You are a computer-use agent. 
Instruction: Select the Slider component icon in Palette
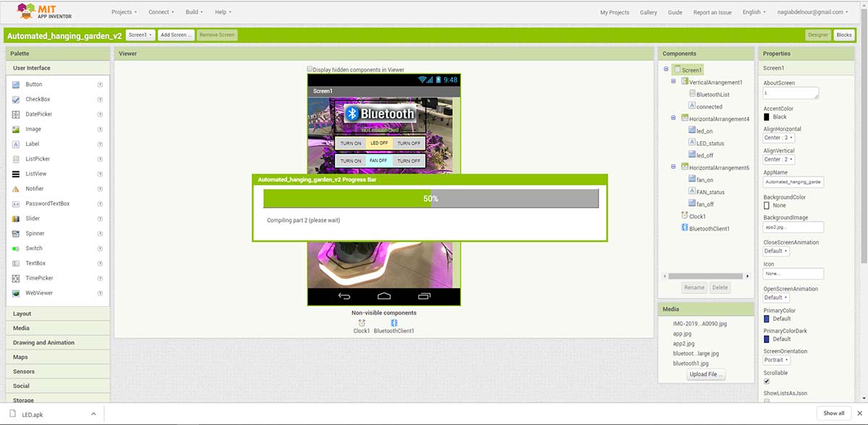coord(17,218)
